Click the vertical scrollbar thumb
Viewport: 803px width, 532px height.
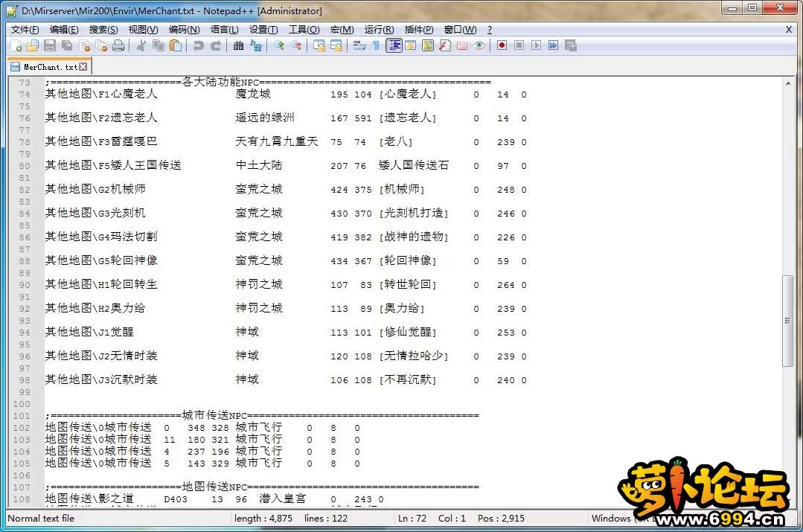coord(787,321)
